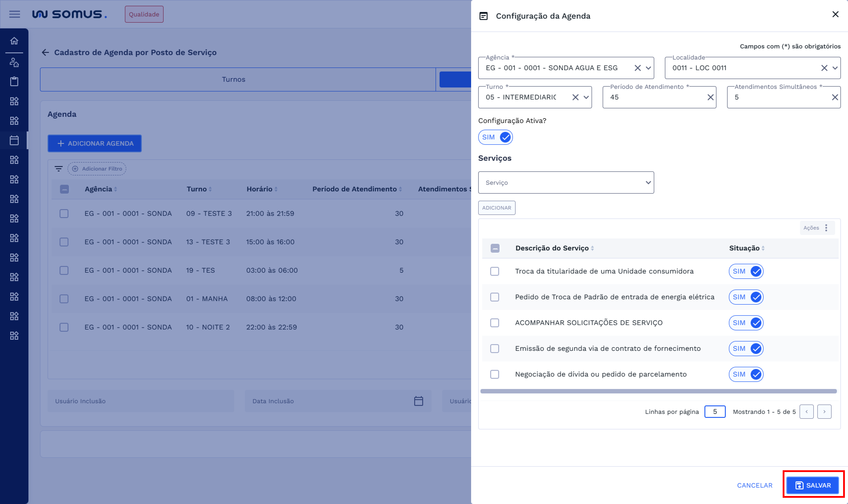
Task: Click the Ações three-dot menu icon
Action: pyautogui.click(x=826, y=228)
